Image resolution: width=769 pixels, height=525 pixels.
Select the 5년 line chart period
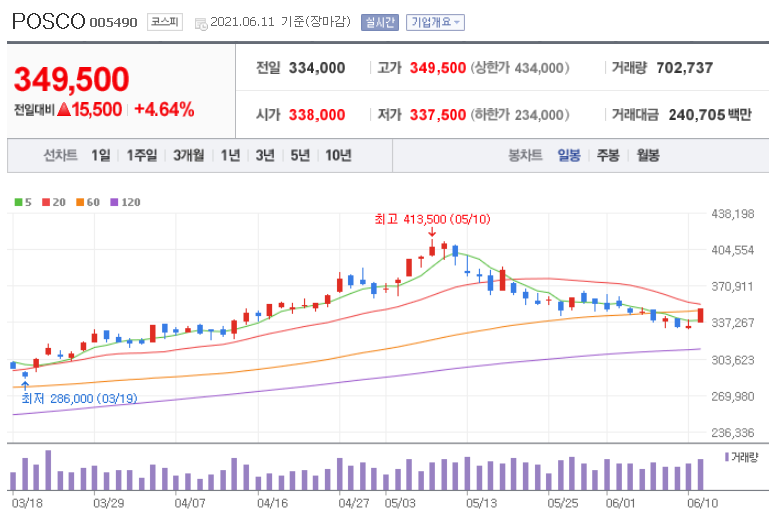(x=300, y=156)
